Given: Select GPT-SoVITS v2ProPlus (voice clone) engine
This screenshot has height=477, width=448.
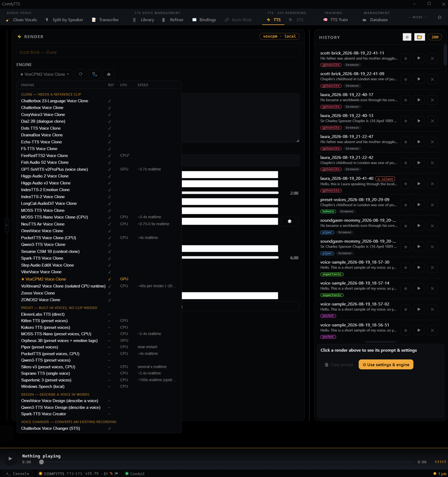Looking at the screenshot, I should click(x=99, y=169).
